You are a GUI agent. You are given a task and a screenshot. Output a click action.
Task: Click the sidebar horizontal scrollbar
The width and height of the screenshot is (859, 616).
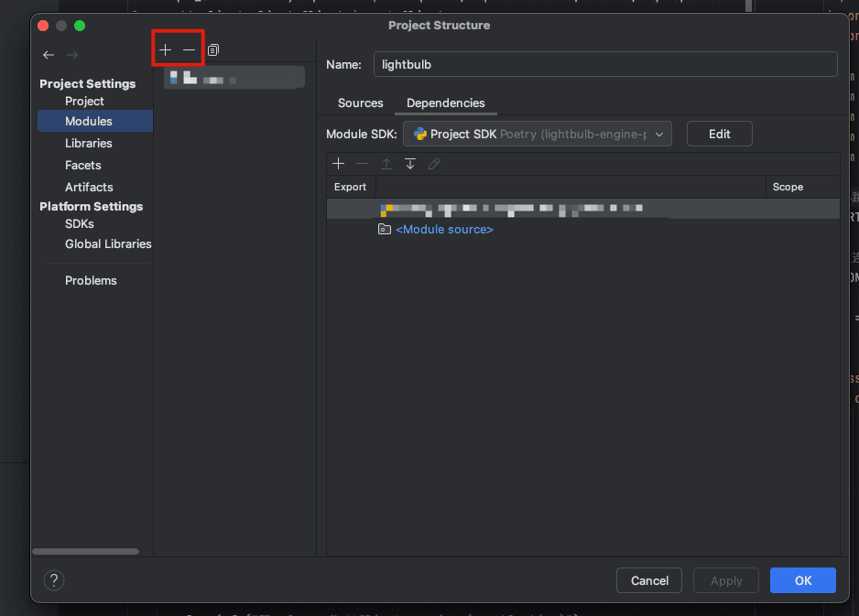coord(86,551)
